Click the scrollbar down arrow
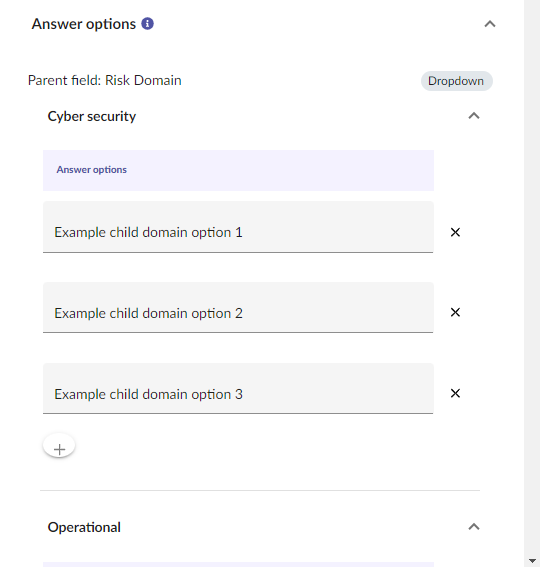This screenshot has width=540, height=567. [532, 561]
